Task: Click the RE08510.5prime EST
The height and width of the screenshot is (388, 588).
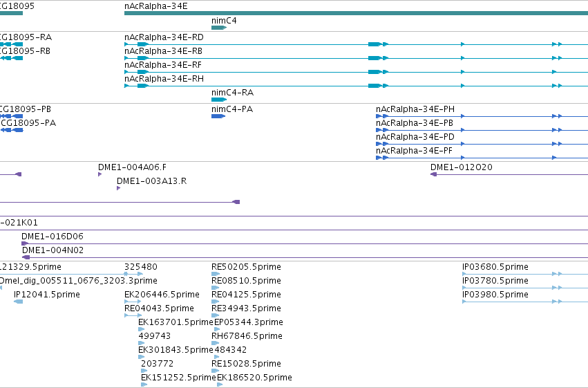Action: tap(216, 288)
